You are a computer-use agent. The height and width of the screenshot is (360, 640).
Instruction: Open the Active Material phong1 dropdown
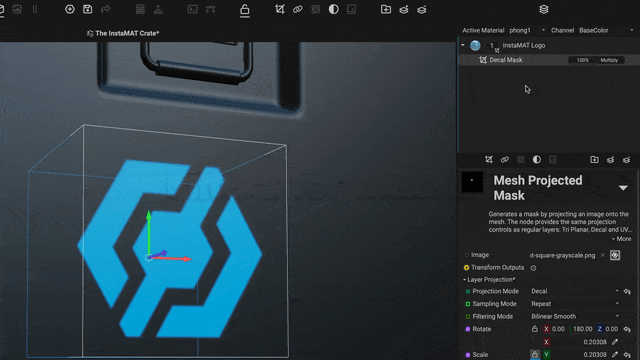click(527, 30)
